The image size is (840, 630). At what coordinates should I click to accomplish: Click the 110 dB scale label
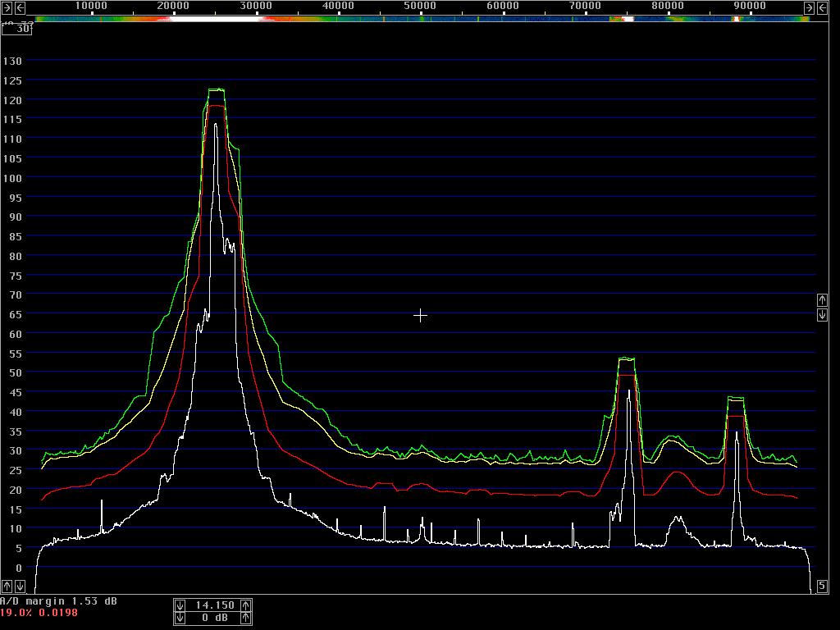(x=12, y=139)
